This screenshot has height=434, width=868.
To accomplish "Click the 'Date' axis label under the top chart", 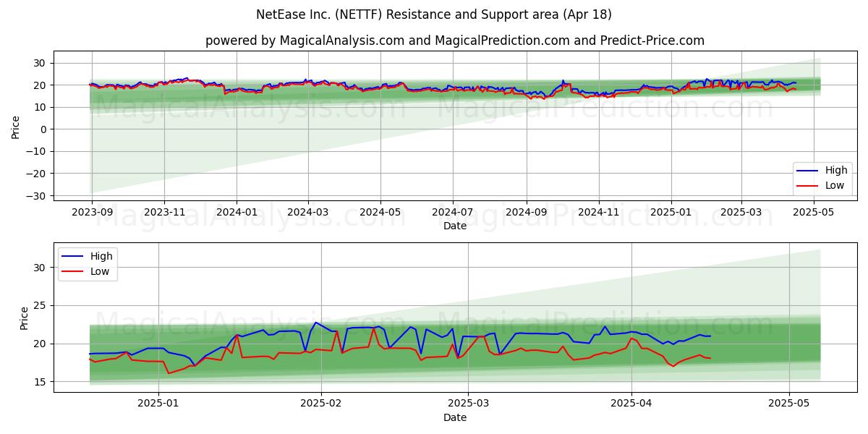I will click(455, 226).
